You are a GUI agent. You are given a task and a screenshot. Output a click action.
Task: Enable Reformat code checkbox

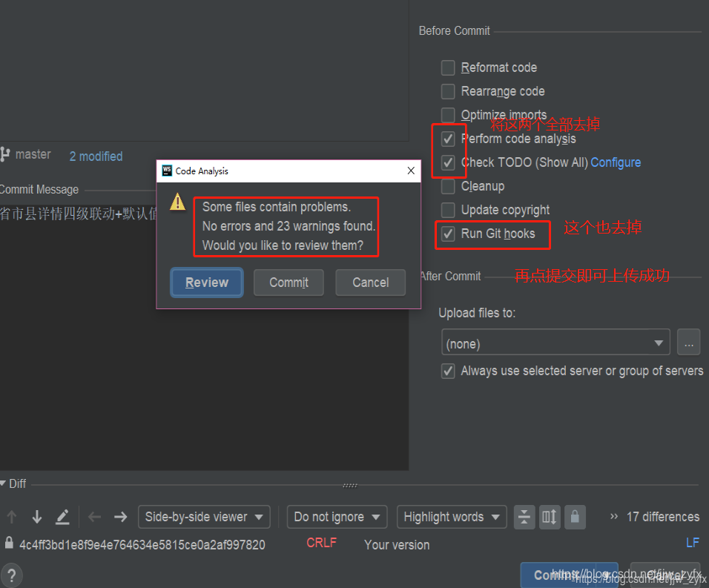(x=448, y=67)
